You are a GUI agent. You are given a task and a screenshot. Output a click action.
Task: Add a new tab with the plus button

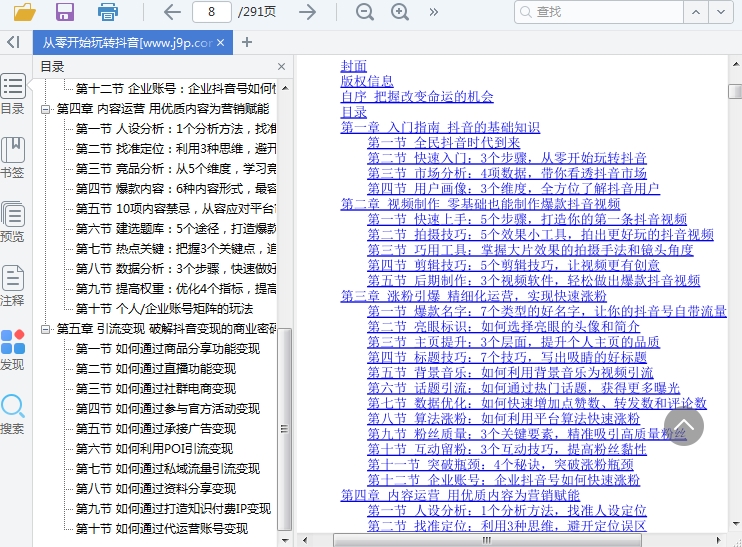[247, 42]
